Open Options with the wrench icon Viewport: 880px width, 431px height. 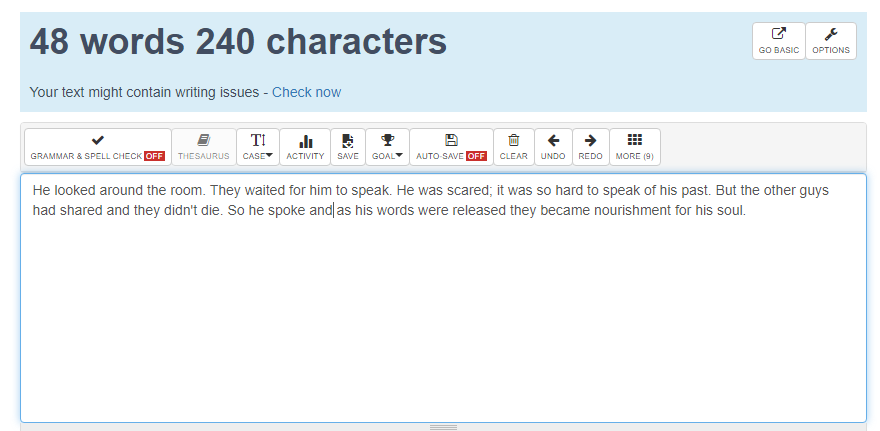[831, 41]
